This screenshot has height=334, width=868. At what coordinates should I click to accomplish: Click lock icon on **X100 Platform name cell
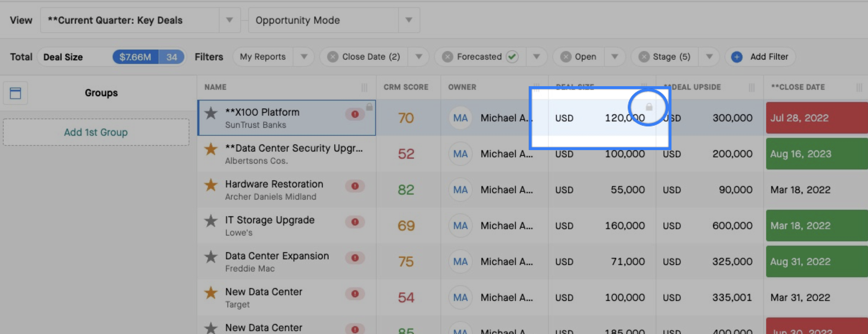[x=369, y=107]
